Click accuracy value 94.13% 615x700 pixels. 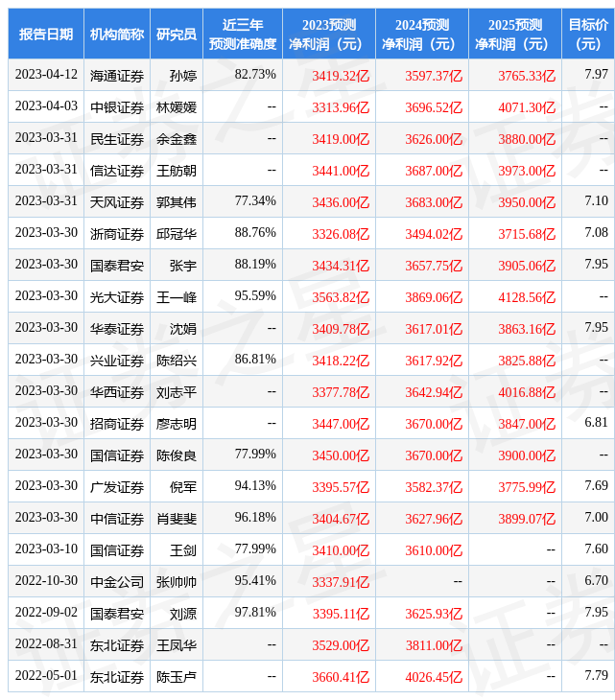point(255,486)
